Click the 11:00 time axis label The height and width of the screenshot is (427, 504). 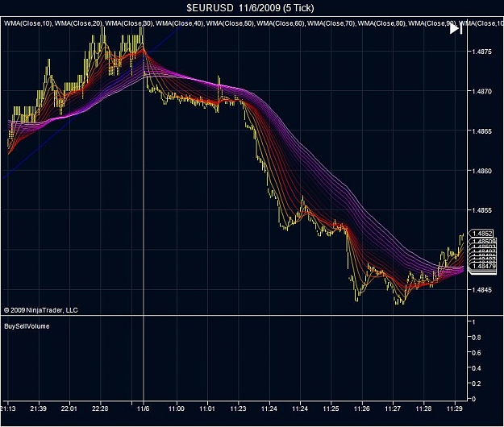point(177,408)
